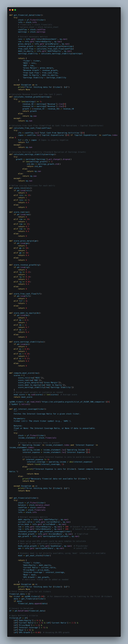Click the '# Apply Buffett's criteria' comment
This screenshot has height=644, width=128.
pyautogui.click(x=23, y=616)
